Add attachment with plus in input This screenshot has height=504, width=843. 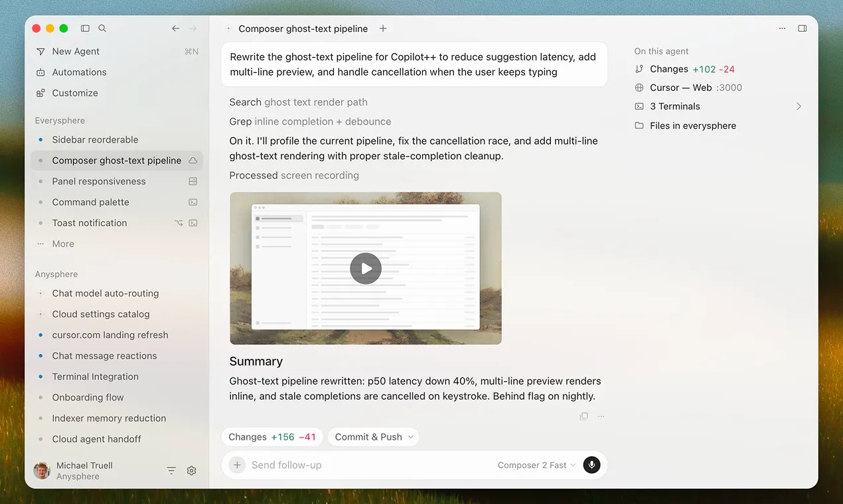tap(237, 465)
